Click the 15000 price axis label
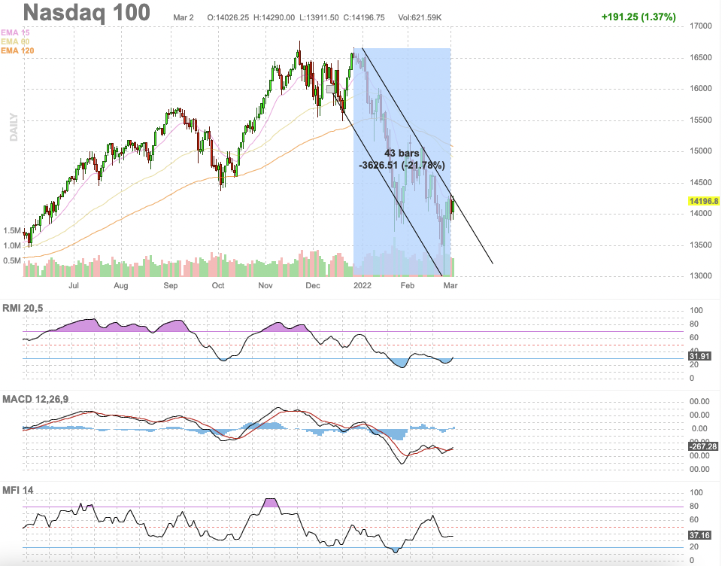728x566 pixels. coord(701,151)
